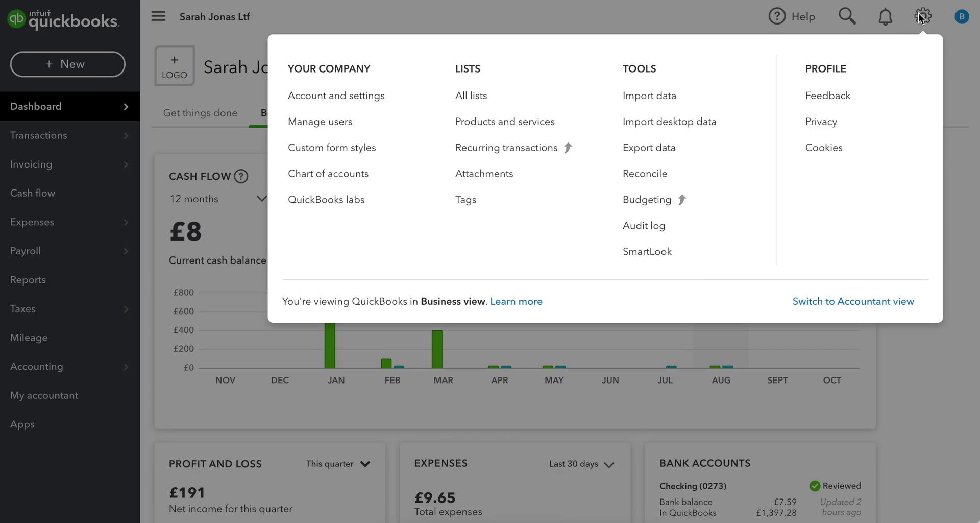Viewport: 980px width, 523px height.
Task: Open the user profile avatar B
Action: [x=962, y=16]
